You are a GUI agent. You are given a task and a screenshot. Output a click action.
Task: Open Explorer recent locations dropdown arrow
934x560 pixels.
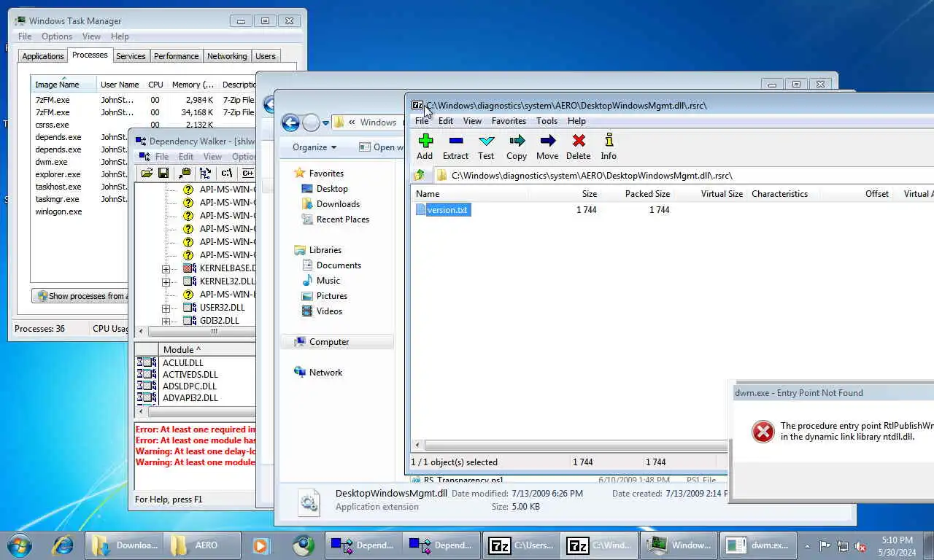(x=325, y=123)
